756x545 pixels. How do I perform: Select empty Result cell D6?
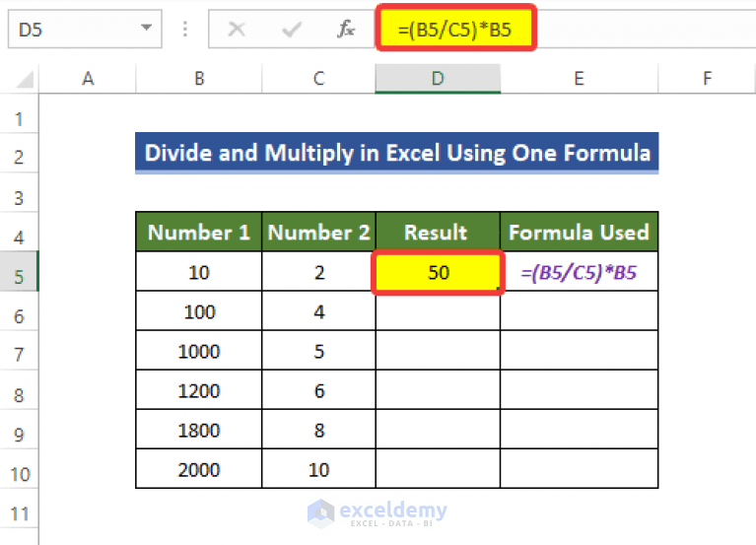438,311
